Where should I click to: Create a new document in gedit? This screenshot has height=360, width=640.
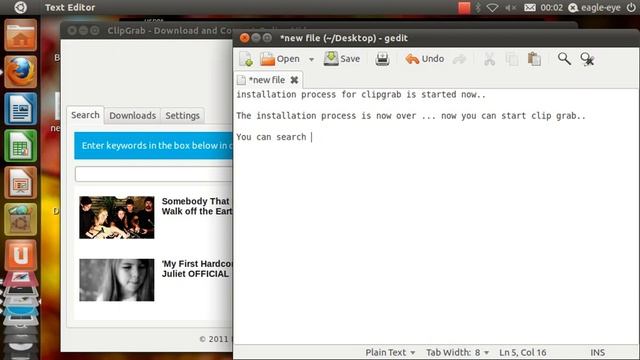[x=246, y=59]
